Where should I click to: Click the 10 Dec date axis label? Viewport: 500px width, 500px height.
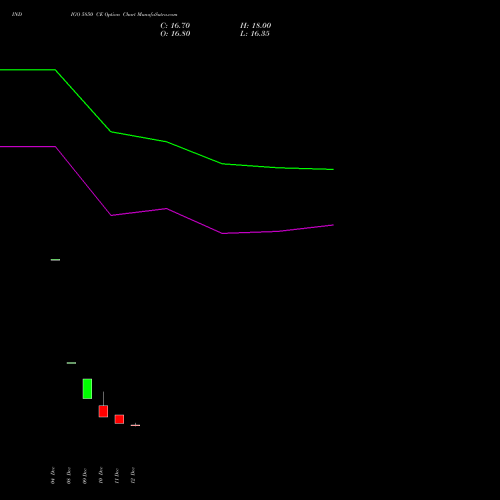click(x=101, y=475)
